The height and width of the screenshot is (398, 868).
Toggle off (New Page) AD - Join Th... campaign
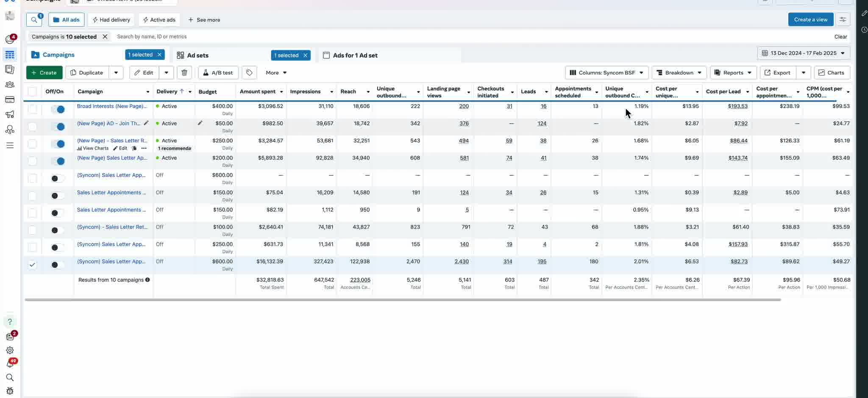click(58, 127)
